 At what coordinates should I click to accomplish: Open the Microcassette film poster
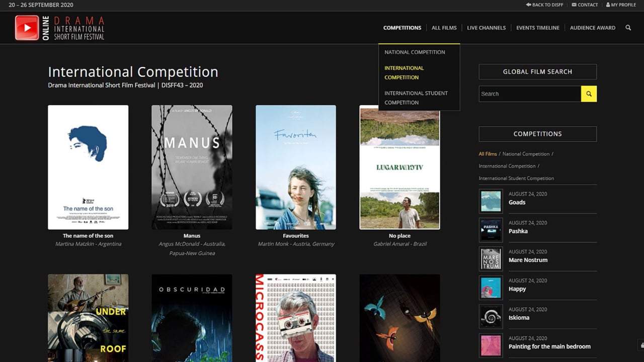[x=296, y=318]
